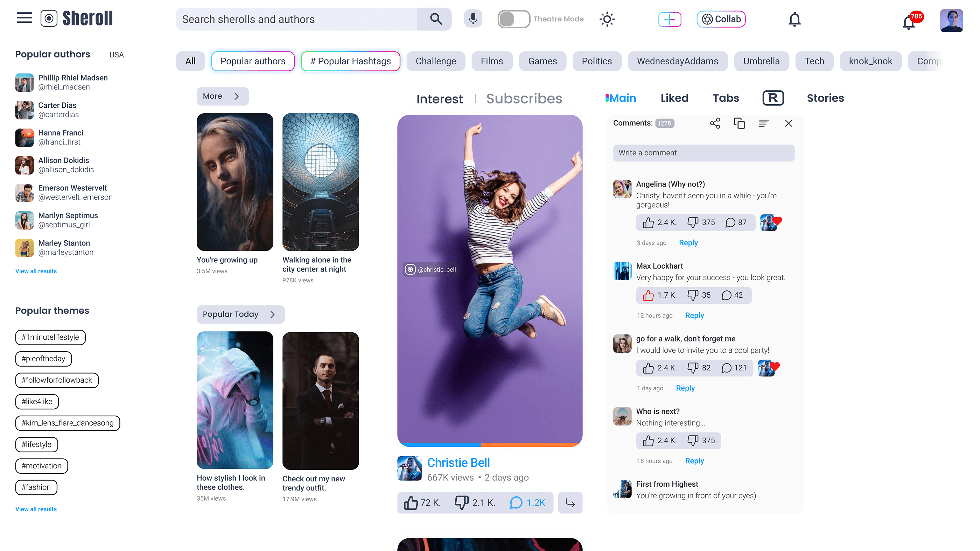Click Reply under Angelina's comment
The width and height of the screenshot is (980, 551).
[688, 242]
